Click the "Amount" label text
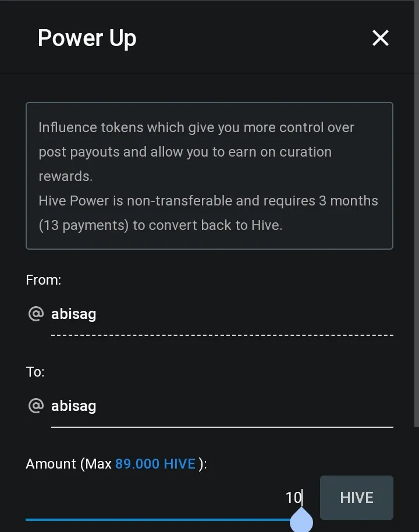Image resolution: width=419 pixels, height=532 pixels. [51, 464]
